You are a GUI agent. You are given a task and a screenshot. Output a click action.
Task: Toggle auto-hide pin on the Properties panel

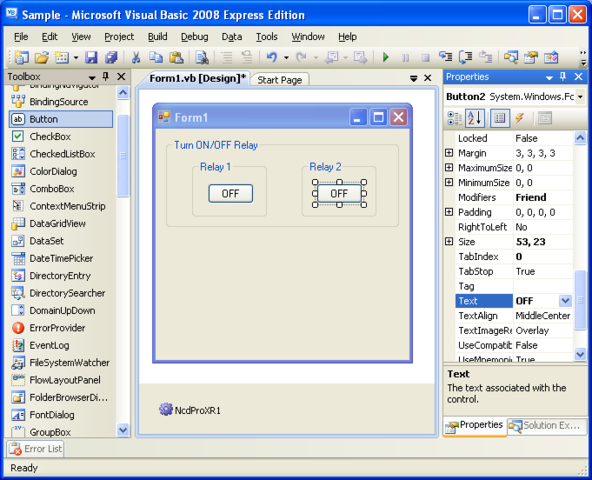coord(563,77)
